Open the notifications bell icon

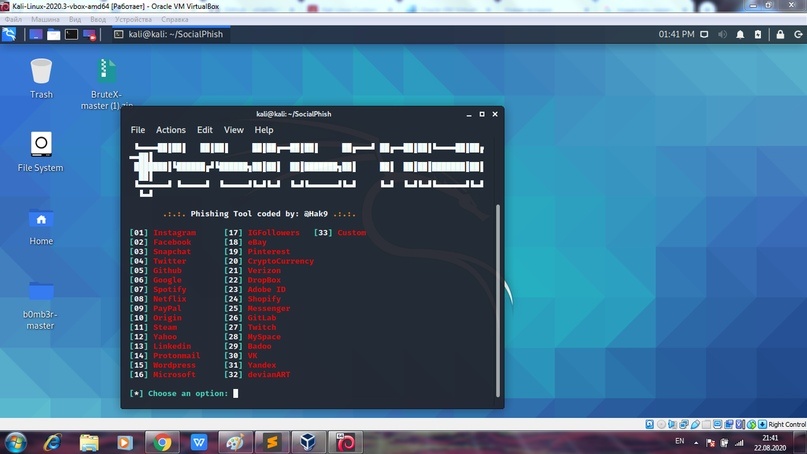[x=740, y=34]
